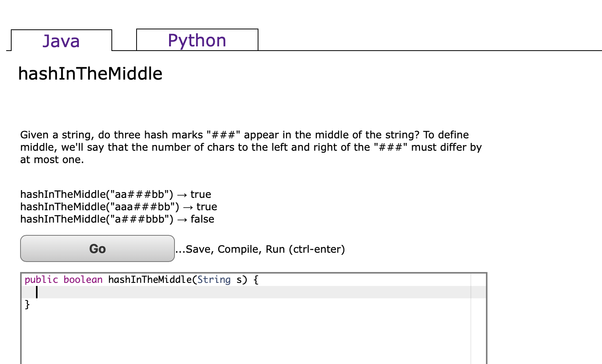Click the Save, Compile, Run hint text
The image size is (602, 364).
coord(260,249)
